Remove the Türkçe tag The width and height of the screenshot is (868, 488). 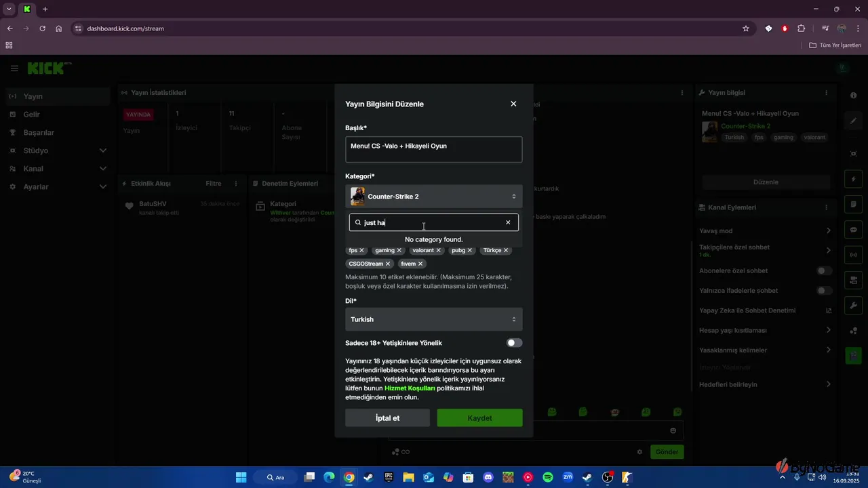506,250
